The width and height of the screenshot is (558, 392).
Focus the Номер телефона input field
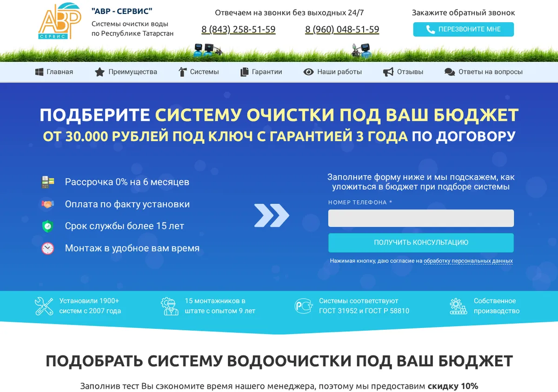click(421, 218)
